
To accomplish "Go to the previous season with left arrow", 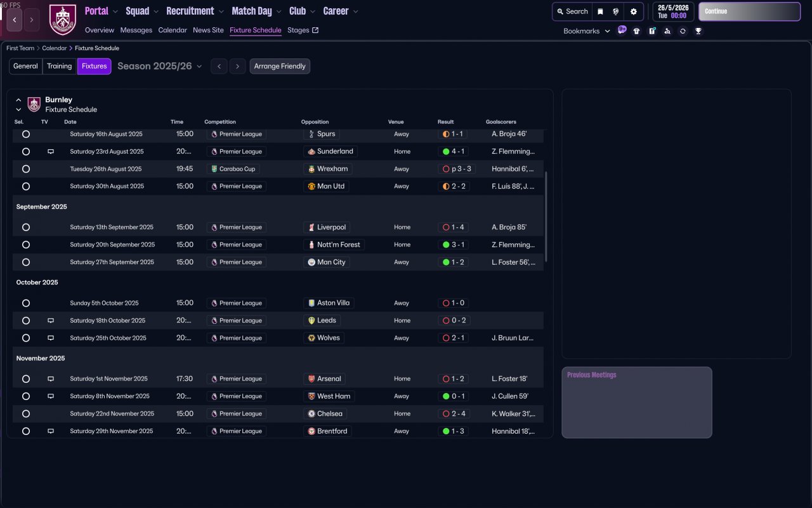I will [219, 66].
